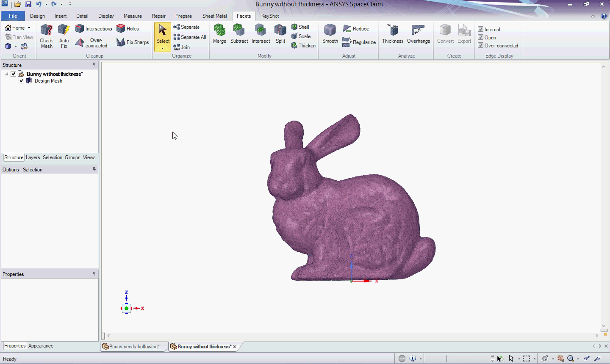Open the Sheet Metal ribbon tab
This screenshot has width=610, height=364.
pos(214,16)
